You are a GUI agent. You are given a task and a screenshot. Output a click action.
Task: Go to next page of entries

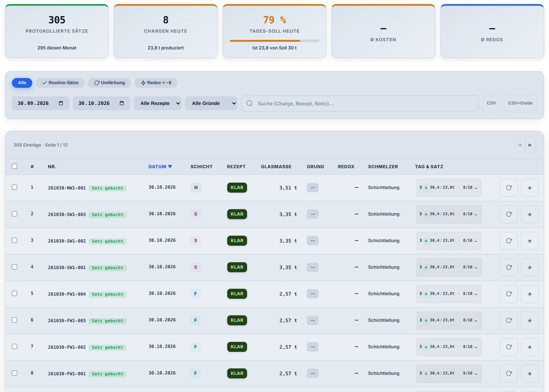tap(530, 145)
